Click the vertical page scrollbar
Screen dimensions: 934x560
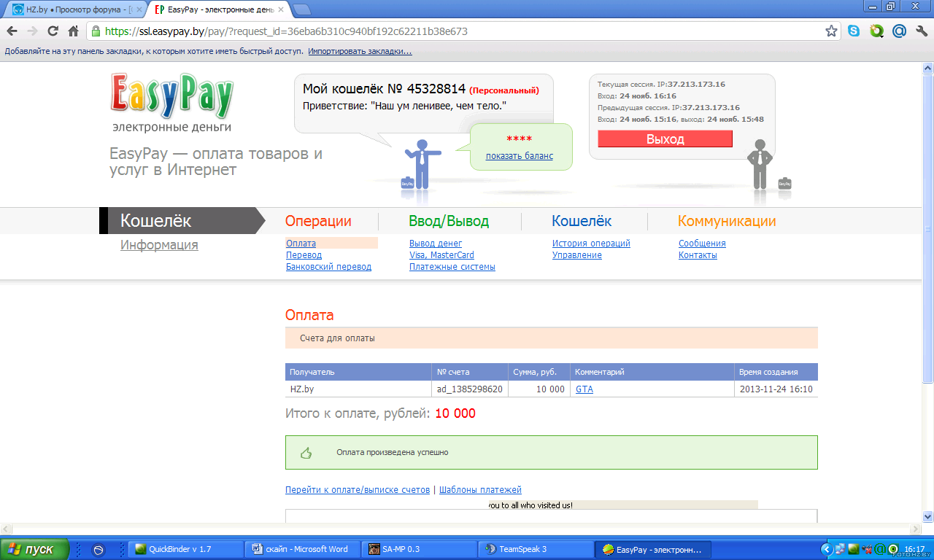[928, 227]
